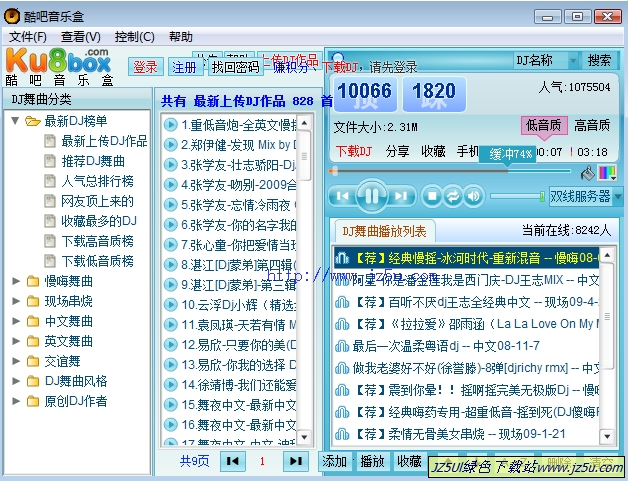Open the 查看(V) menu

click(81, 37)
